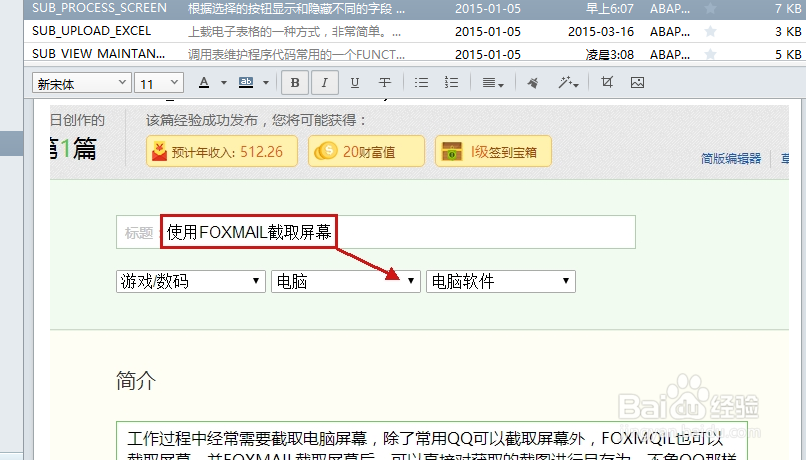The width and height of the screenshot is (806, 460).
Task: Insert a numbered list
Action: click(x=451, y=83)
